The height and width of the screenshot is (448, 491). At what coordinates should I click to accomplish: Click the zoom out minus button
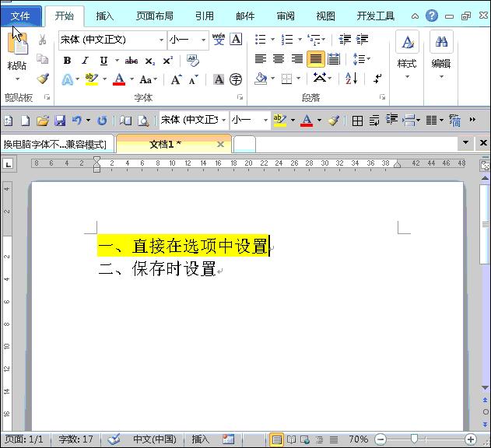click(381, 439)
